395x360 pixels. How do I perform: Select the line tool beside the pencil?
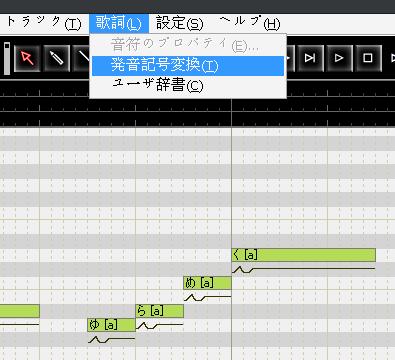click(x=82, y=58)
